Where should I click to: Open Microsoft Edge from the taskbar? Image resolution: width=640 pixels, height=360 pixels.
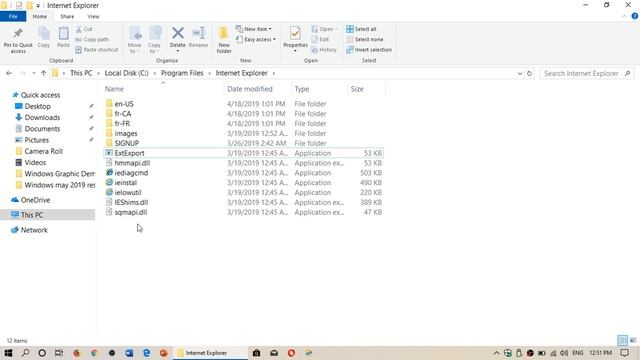click(x=146, y=353)
